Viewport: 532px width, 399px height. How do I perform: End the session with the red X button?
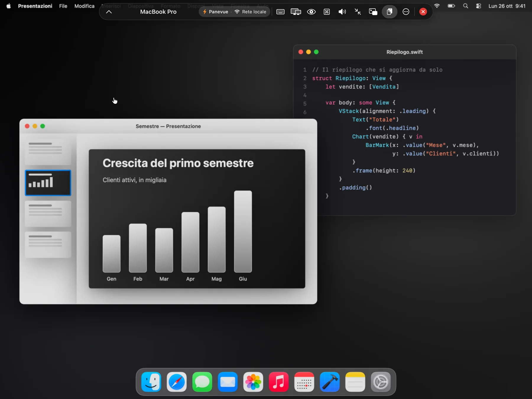coord(423,12)
